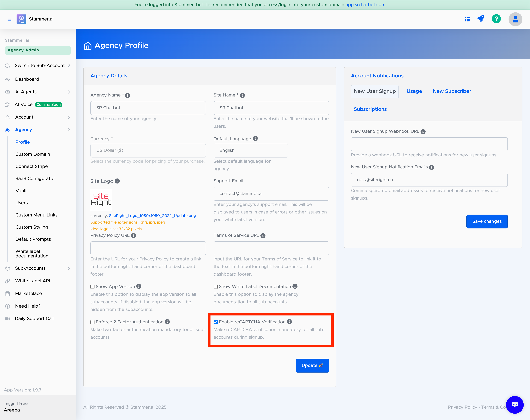This screenshot has height=420, width=530.
Task: Click the Site Logo info icon
Action: pos(117,181)
